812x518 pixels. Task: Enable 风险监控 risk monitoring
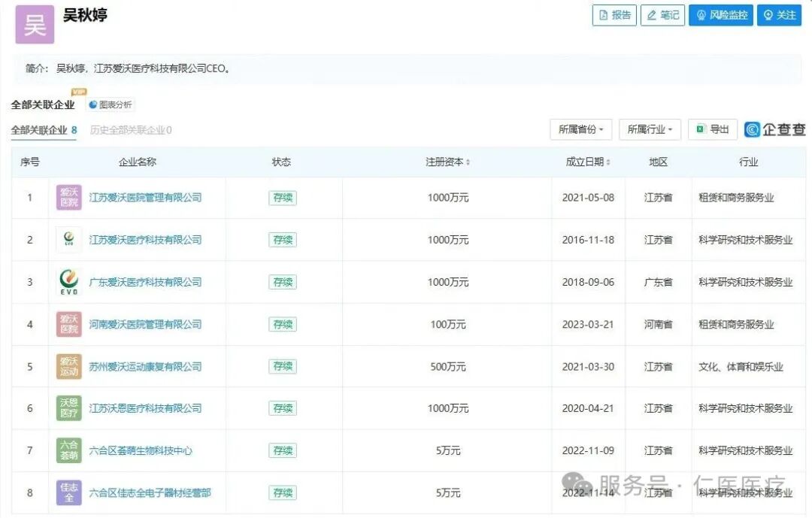[x=721, y=15]
